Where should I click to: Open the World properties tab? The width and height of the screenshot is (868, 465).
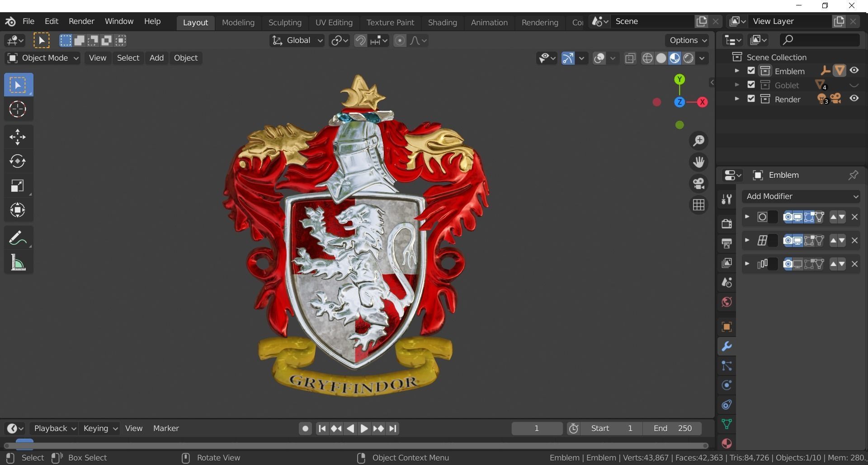726,302
